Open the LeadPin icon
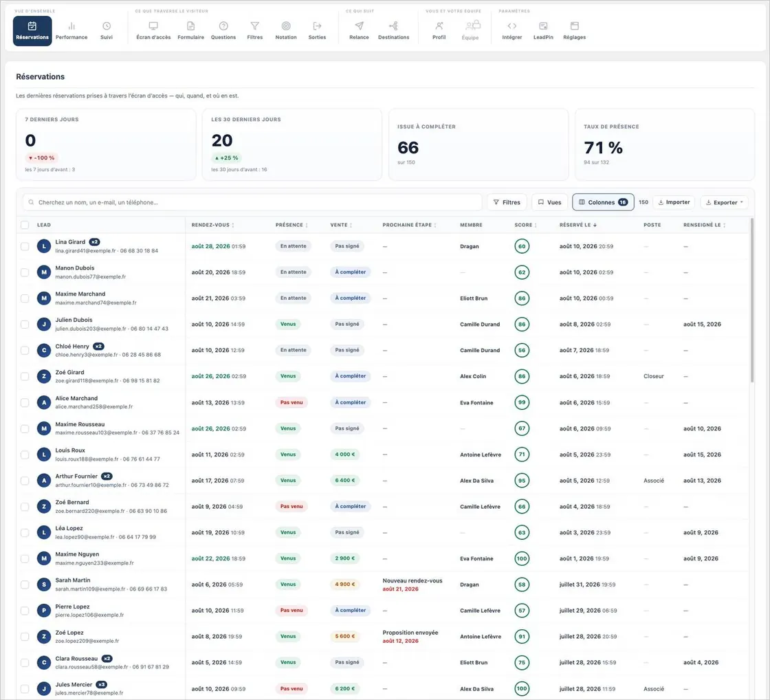 (543, 26)
